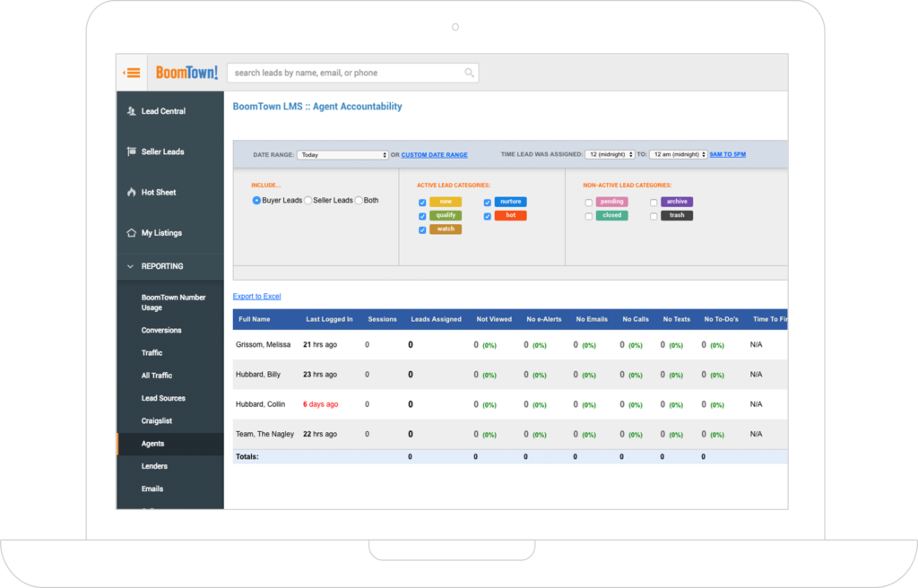918x588 pixels.
Task: Sort by No To-Do's column header
Action: (x=722, y=319)
